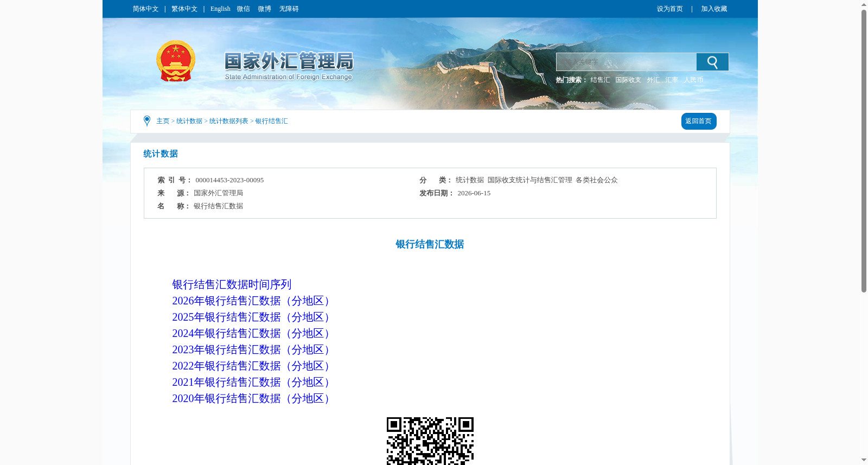The height and width of the screenshot is (465, 868).
Task: Click 加入收藏 in top bar
Action: point(714,9)
